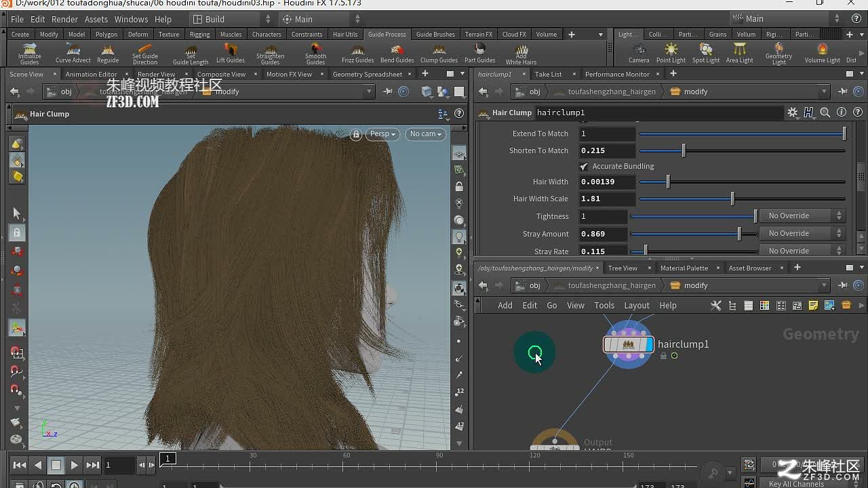Adjust the Stray Amount slider

coord(694,234)
